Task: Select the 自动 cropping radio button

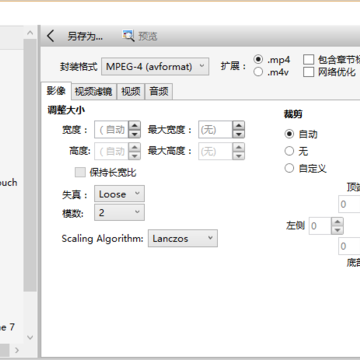Action: click(x=289, y=134)
